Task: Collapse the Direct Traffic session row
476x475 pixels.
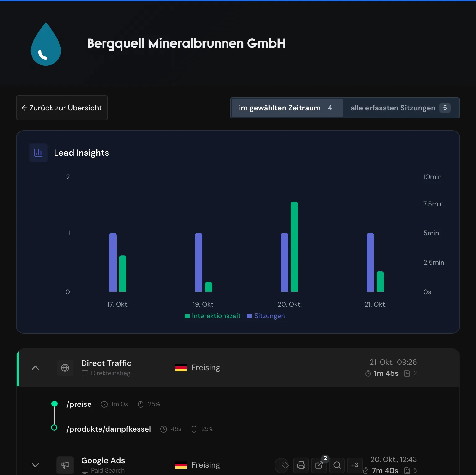Action: point(35,368)
